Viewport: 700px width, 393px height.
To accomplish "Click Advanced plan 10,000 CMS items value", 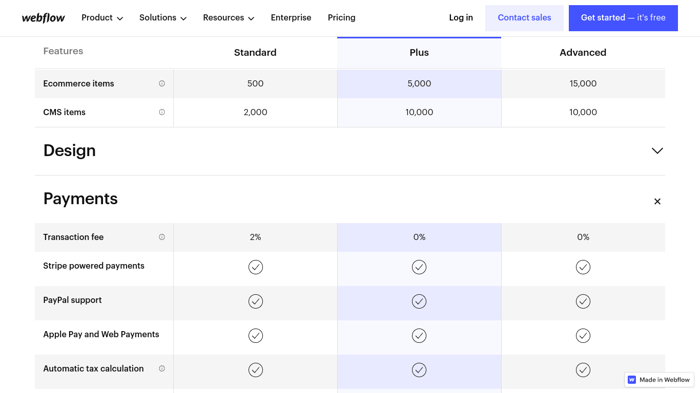I will click(583, 112).
